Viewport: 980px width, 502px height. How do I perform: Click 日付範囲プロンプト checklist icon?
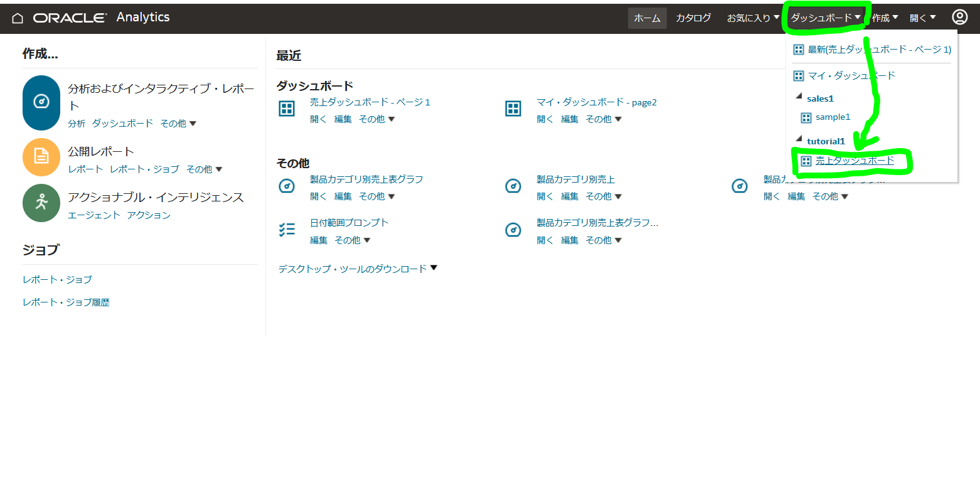pos(287,230)
